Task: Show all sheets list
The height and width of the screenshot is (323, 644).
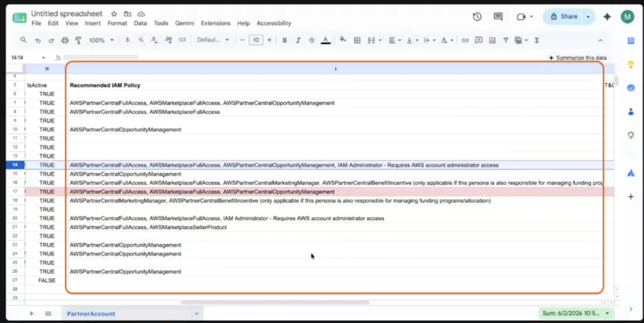Action: [x=48, y=314]
